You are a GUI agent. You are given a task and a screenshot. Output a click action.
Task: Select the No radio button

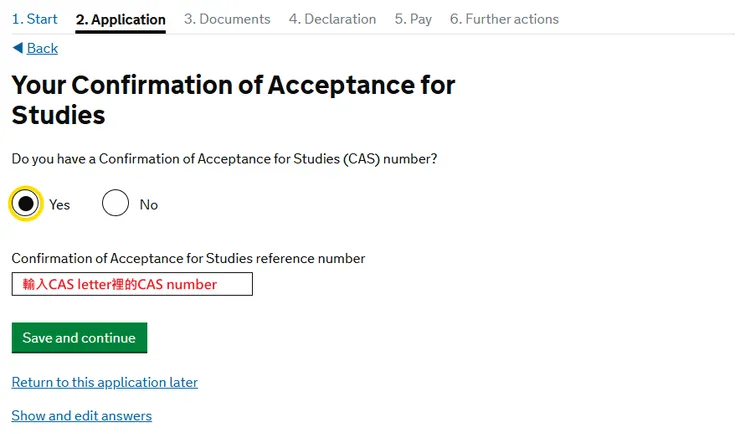(116, 204)
